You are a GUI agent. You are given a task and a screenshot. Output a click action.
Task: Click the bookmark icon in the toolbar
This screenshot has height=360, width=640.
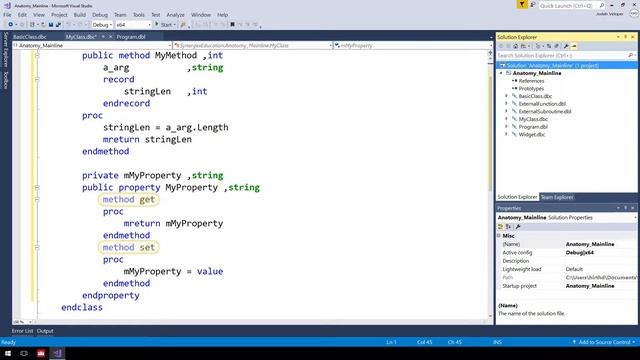point(232,25)
